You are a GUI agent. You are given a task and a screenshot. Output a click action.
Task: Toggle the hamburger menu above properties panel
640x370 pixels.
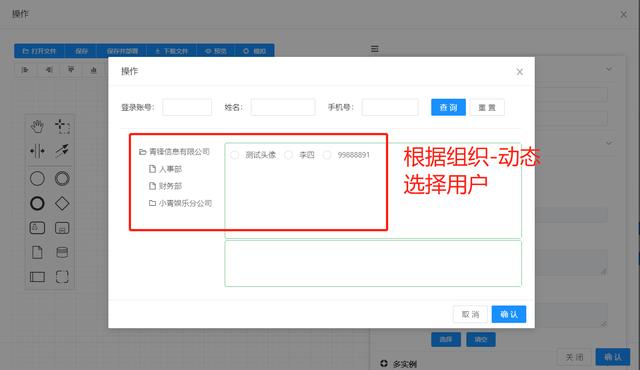point(374,49)
